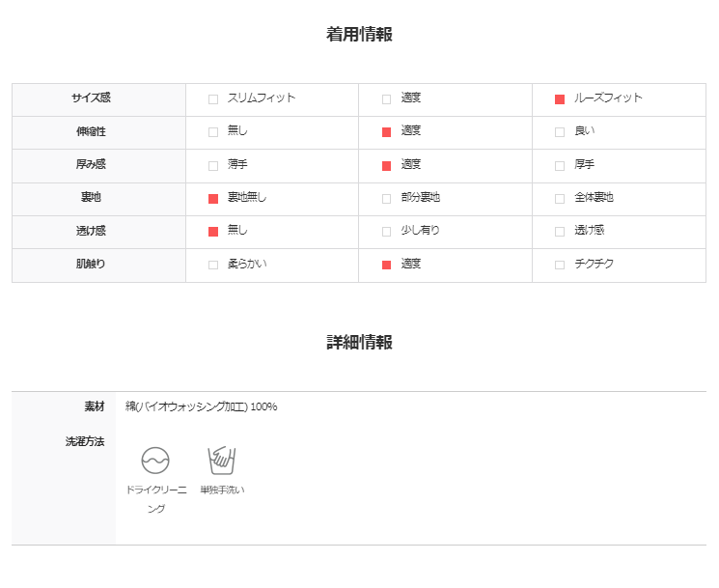The width and height of the screenshot is (719, 588).
Task: Click the 詳細情報 heading
Action: [359, 342]
